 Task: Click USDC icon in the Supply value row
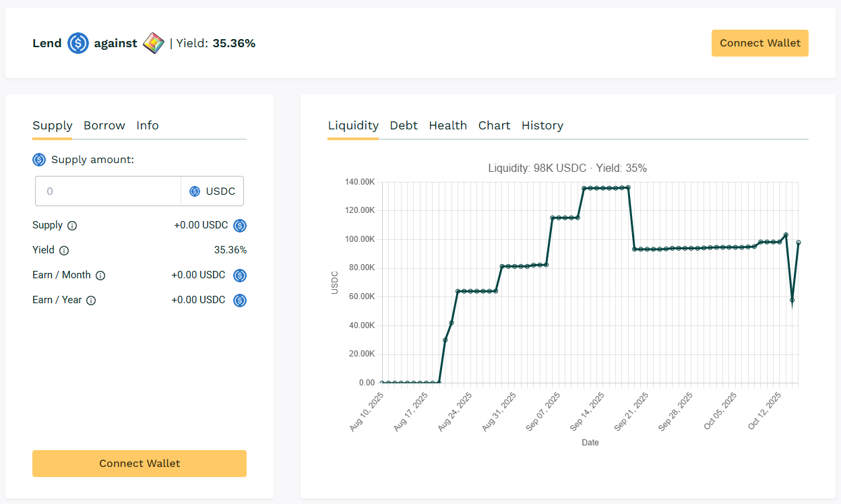[x=239, y=226]
